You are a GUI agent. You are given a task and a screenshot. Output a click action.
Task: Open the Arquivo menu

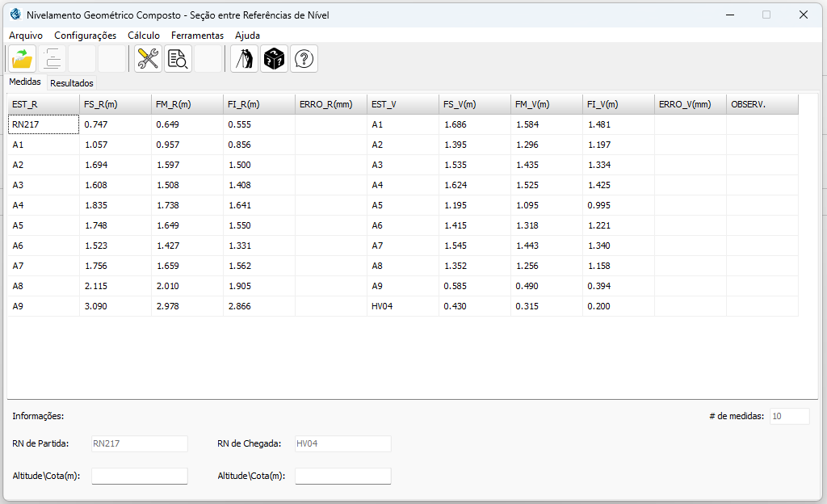pos(26,36)
